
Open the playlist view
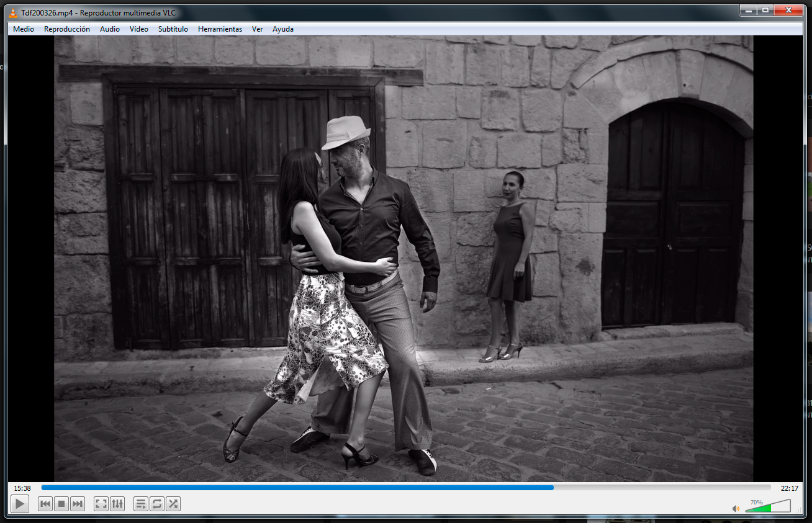pyautogui.click(x=141, y=504)
